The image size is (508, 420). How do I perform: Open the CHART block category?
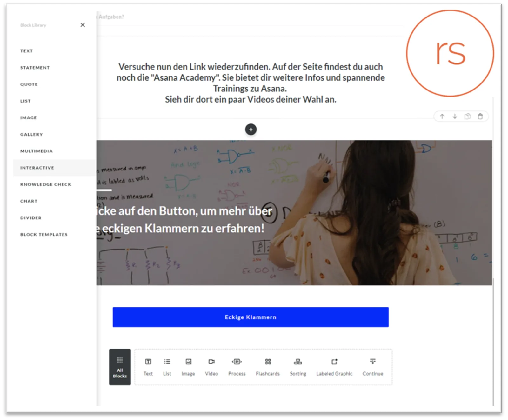[29, 201]
